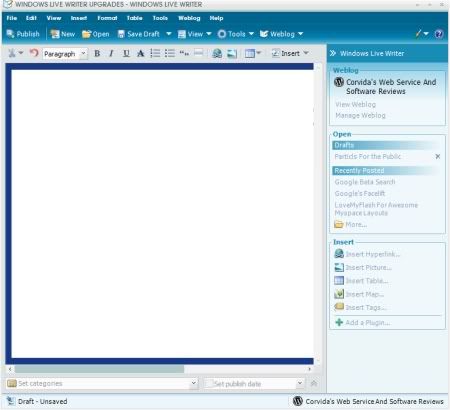Click View Weblog link
Image resolution: width=450 pixels, height=410 pixels.
tap(355, 104)
